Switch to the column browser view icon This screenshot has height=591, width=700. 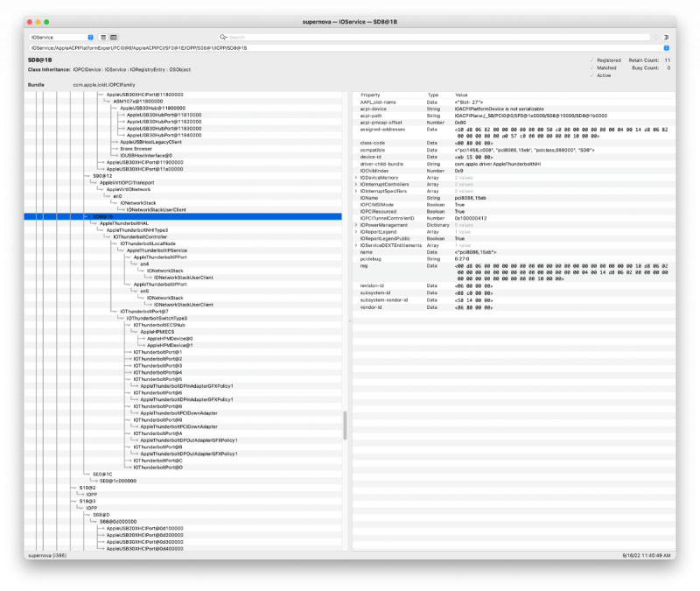[x=114, y=37]
